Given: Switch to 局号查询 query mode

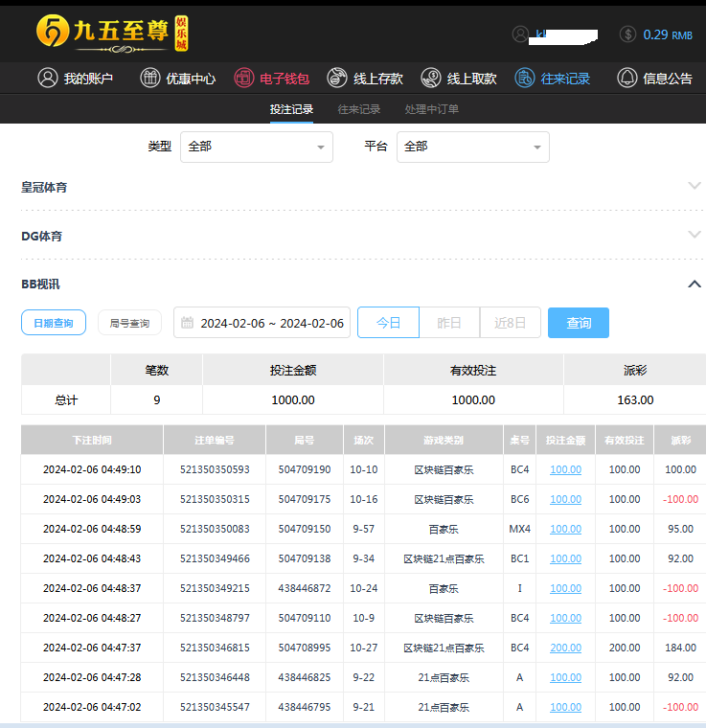Looking at the screenshot, I should pos(129,323).
